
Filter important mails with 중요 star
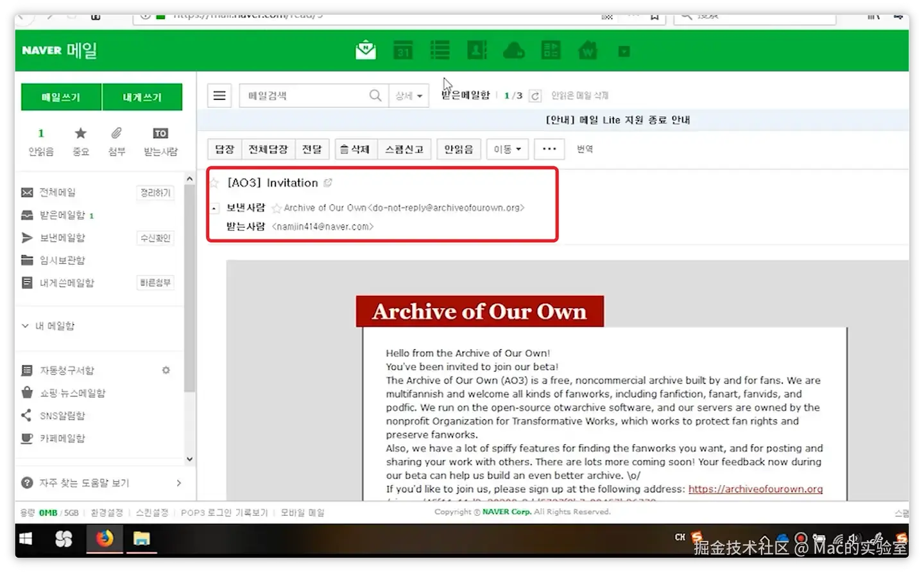80,142
